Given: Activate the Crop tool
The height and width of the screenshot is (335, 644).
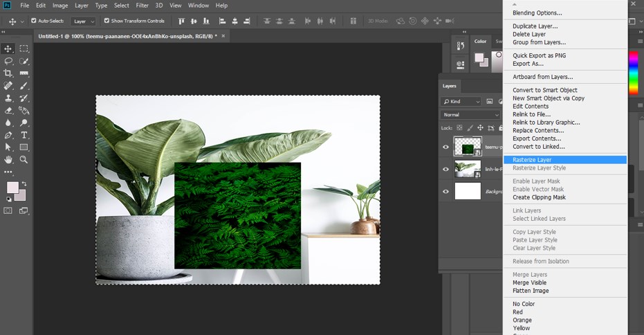Looking at the screenshot, I should 8,73.
